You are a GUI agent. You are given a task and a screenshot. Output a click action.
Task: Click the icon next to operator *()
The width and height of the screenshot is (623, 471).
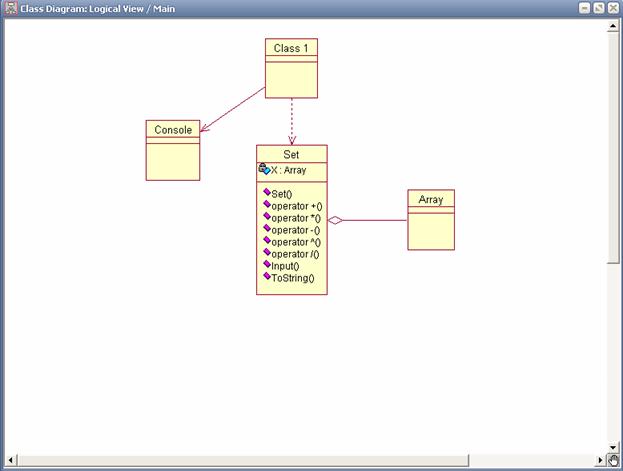[267, 216]
